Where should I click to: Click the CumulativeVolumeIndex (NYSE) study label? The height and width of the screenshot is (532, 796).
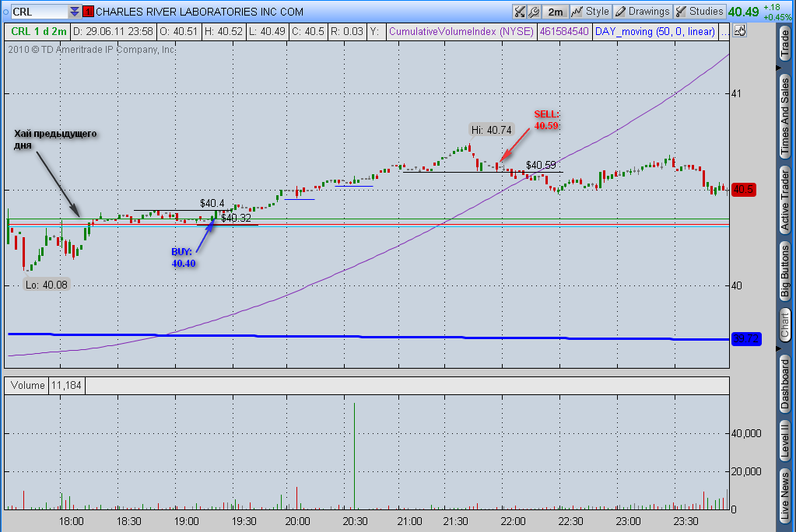tap(461, 31)
